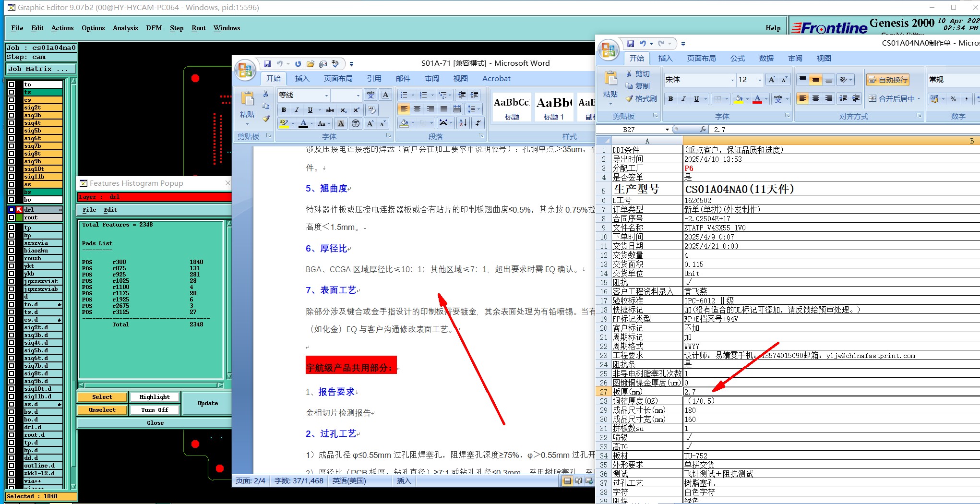This screenshot has width=980, height=504.
Task: Click Excel formula bar value 2.7
Action: 719,130
